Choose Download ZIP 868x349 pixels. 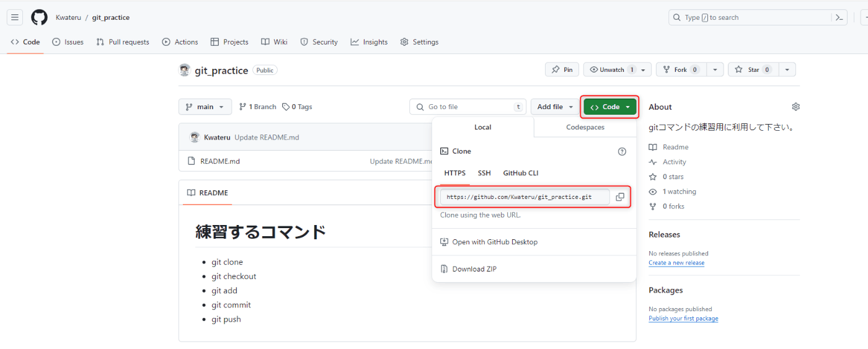[x=468, y=269]
